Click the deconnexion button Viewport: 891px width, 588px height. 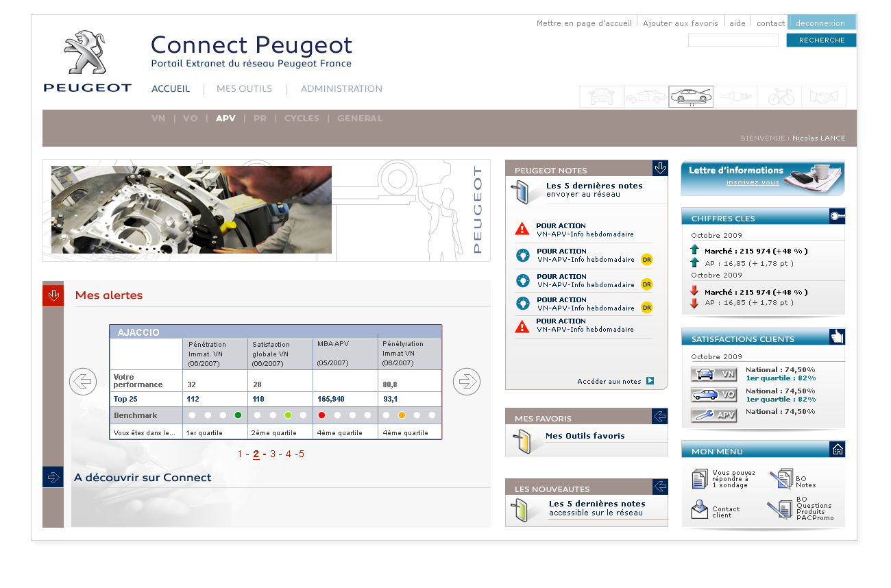pyautogui.click(x=822, y=23)
